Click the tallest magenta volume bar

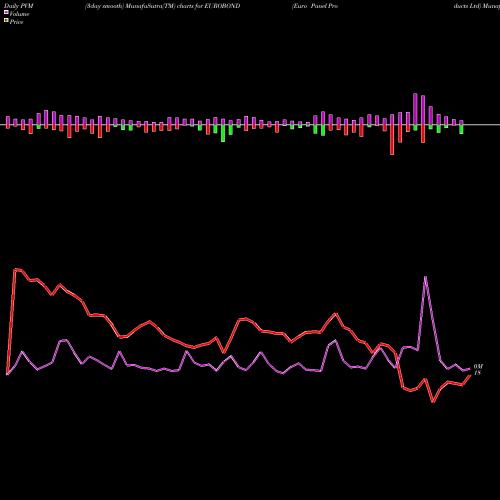(415, 109)
